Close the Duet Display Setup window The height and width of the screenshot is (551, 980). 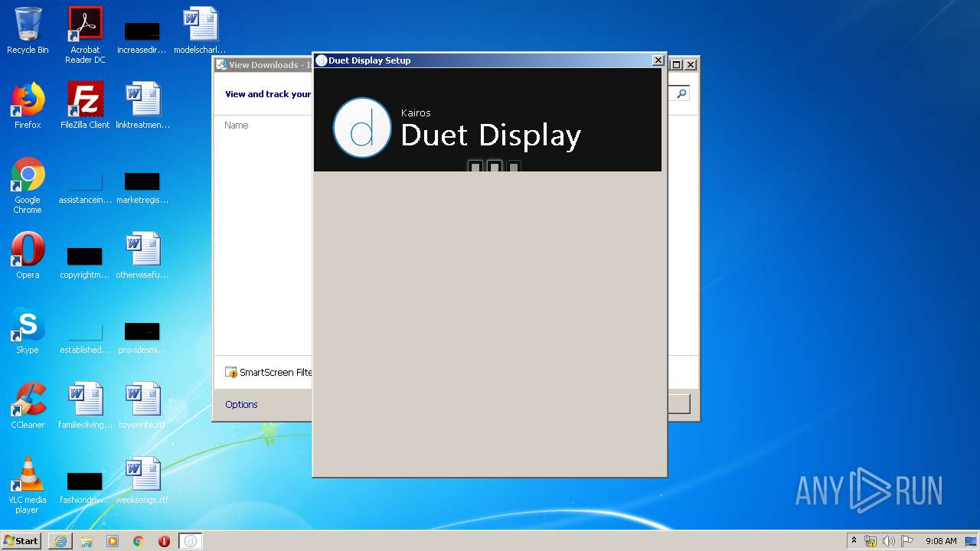[x=658, y=60]
